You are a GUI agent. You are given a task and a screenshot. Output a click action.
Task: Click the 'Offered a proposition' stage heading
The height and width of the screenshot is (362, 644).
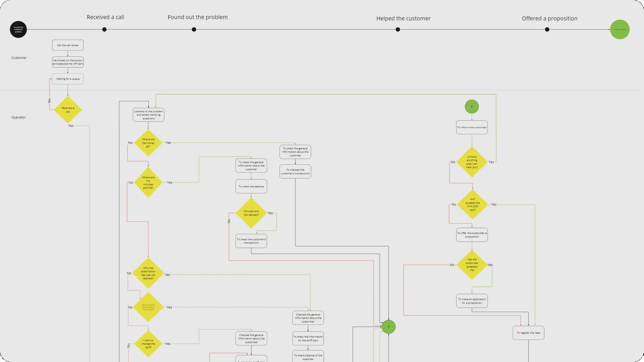(x=550, y=19)
